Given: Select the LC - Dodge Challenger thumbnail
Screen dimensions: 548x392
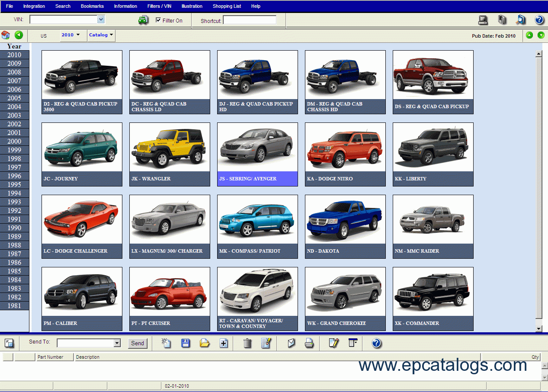Looking at the screenshot, I should pos(82,227).
